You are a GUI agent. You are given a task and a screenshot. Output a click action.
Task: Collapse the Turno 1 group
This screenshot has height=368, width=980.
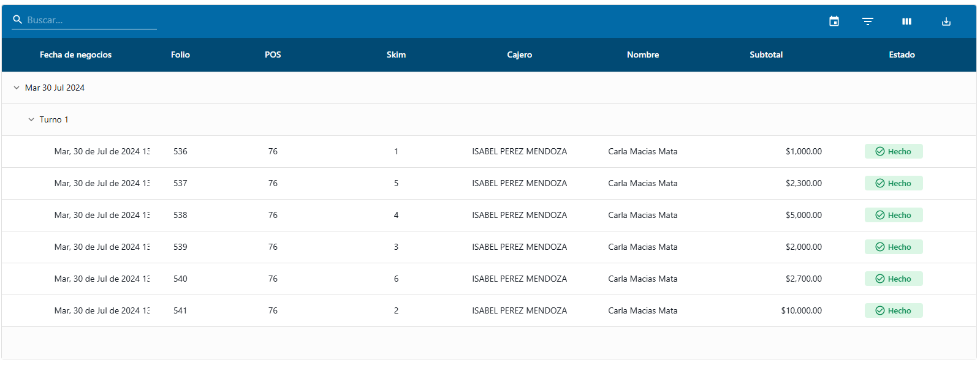click(31, 119)
